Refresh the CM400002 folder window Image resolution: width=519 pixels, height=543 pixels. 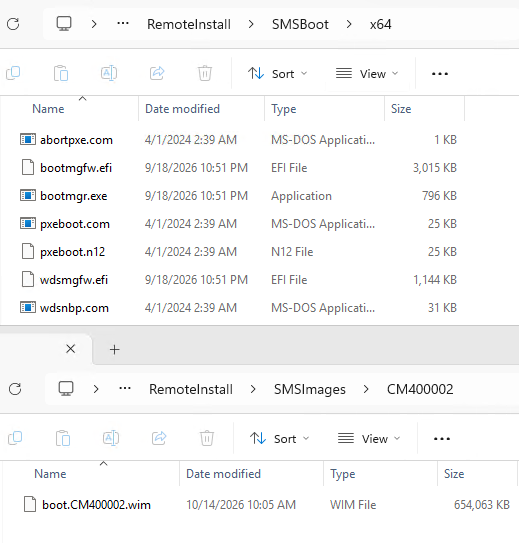pos(15,389)
